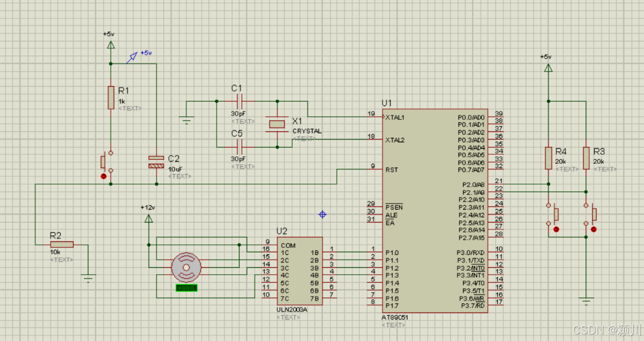This screenshot has height=341, width=644.
Task: Click the P2.0/A8 pin label
Action: point(473,185)
